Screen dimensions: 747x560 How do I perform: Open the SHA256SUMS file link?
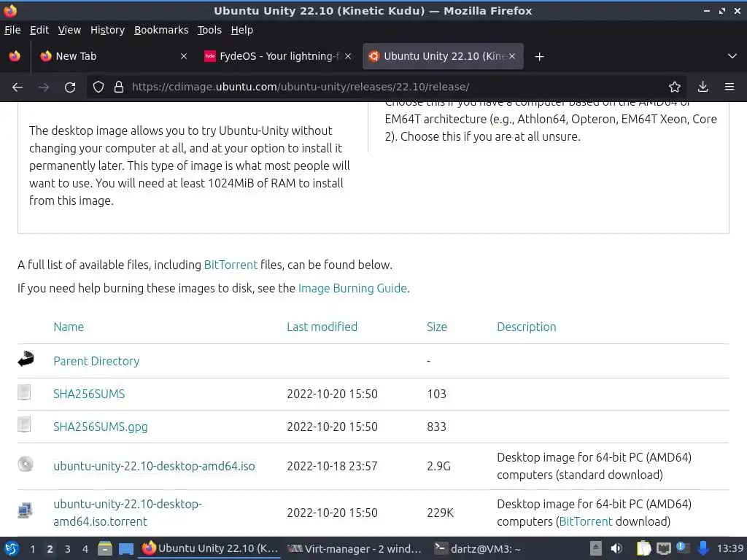tap(89, 394)
